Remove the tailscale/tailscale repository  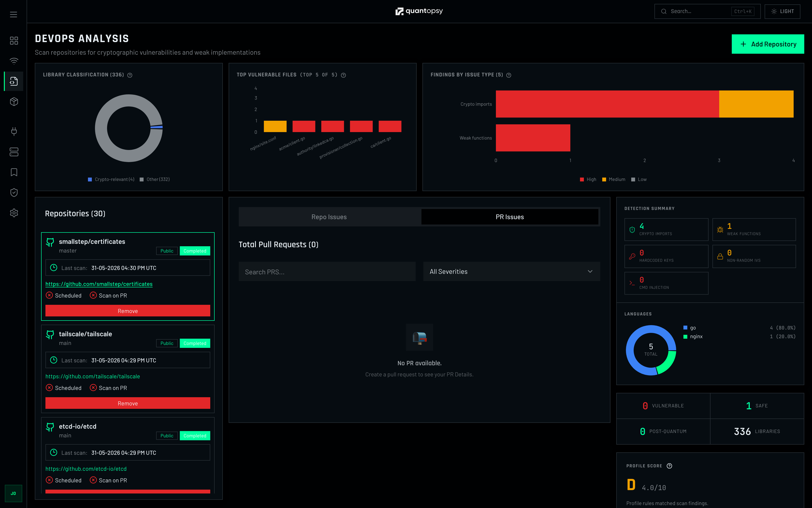point(128,403)
